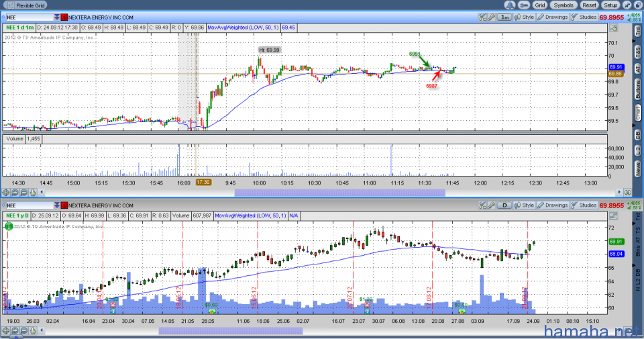
Task: Click upper chart edit-studies flask icon
Action: pos(482,17)
